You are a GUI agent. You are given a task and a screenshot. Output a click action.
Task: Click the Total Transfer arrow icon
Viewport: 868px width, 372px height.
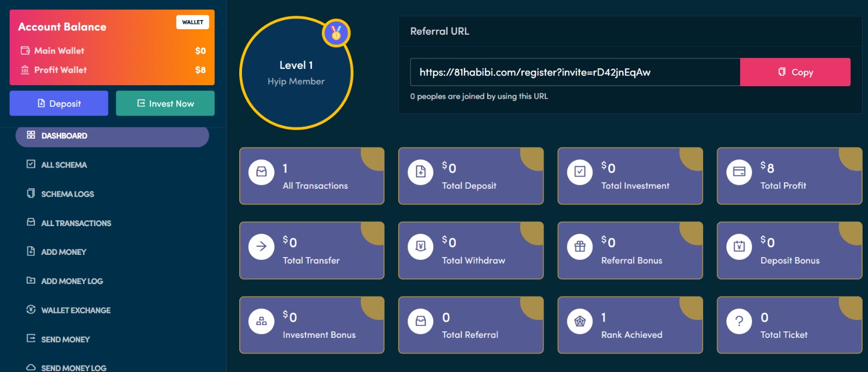[261, 246]
